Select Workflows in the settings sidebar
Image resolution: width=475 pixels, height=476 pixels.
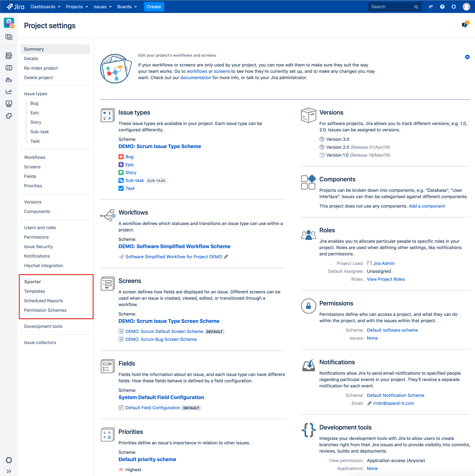(x=35, y=157)
